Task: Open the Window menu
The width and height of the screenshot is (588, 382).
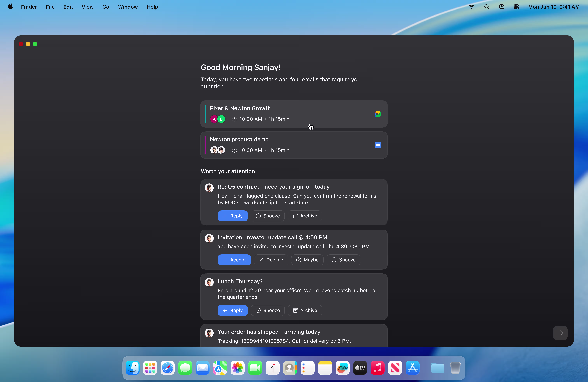Action: click(x=128, y=7)
